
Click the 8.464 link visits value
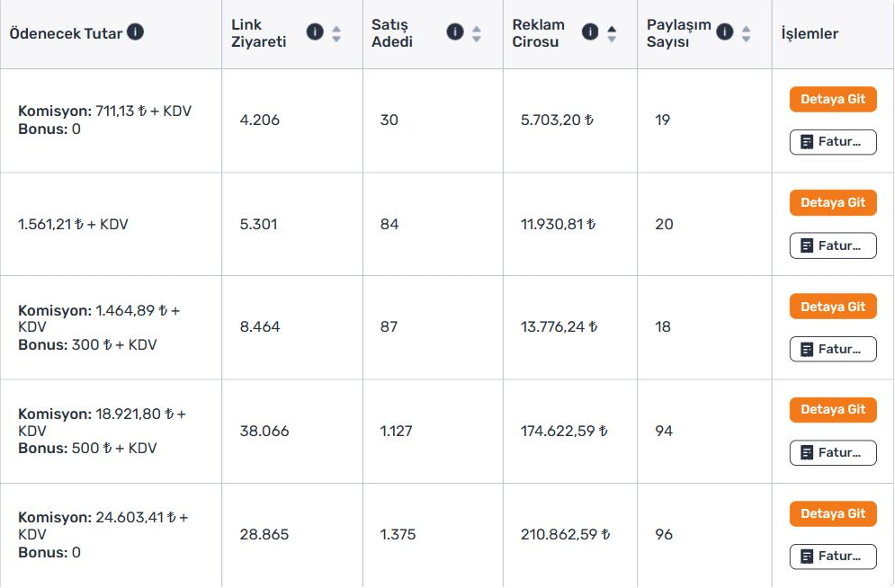tap(260, 326)
